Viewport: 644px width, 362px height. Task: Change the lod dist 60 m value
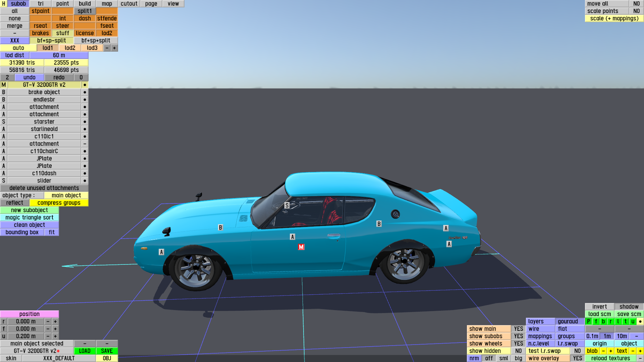(x=59, y=55)
